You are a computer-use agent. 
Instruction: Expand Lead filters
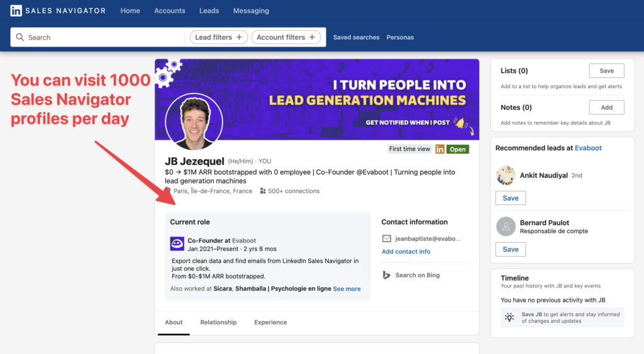click(218, 37)
